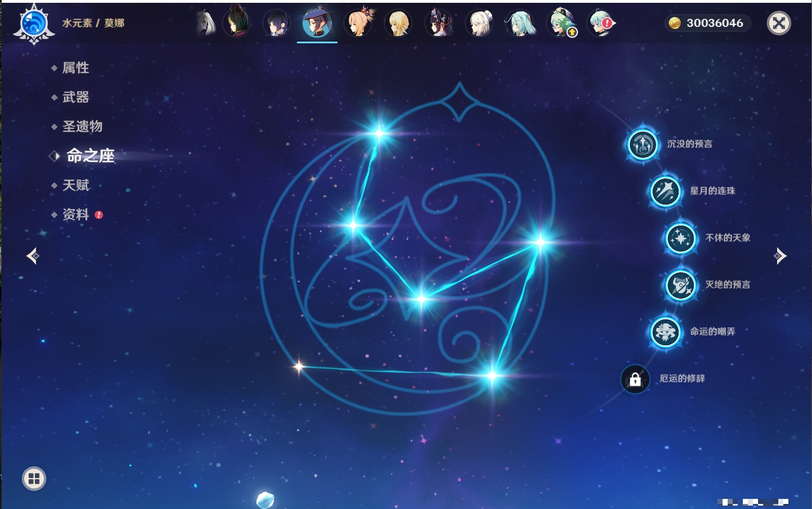Click the Hydro element emblem icon
This screenshot has height=509, width=812.
pos(34,24)
